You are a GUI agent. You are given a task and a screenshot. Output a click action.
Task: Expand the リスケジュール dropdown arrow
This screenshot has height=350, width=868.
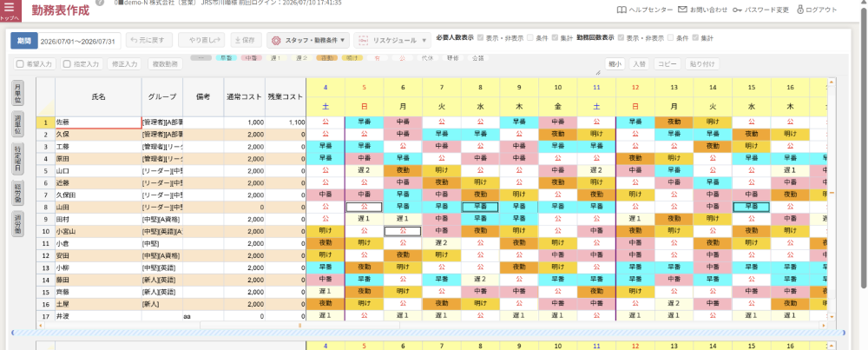click(x=424, y=41)
